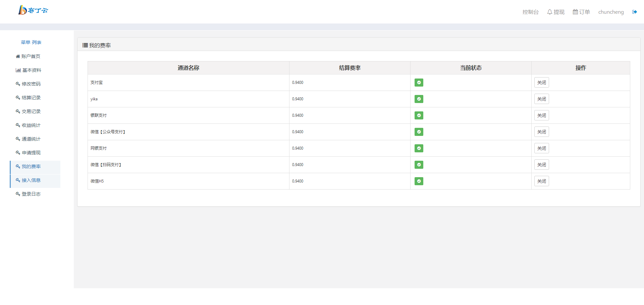This screenshot has height=305, width=644.
Task: Click green status icon for 微信H5
Action: [419, 181]
